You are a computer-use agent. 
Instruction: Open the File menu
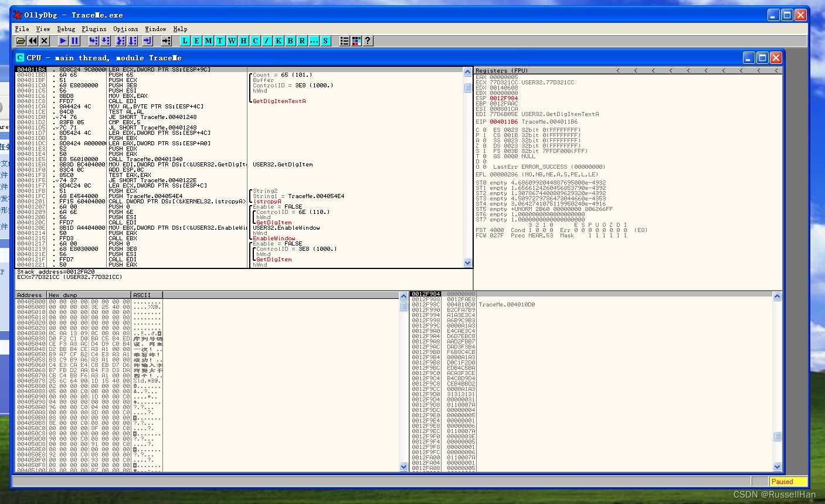coord(22,29)
